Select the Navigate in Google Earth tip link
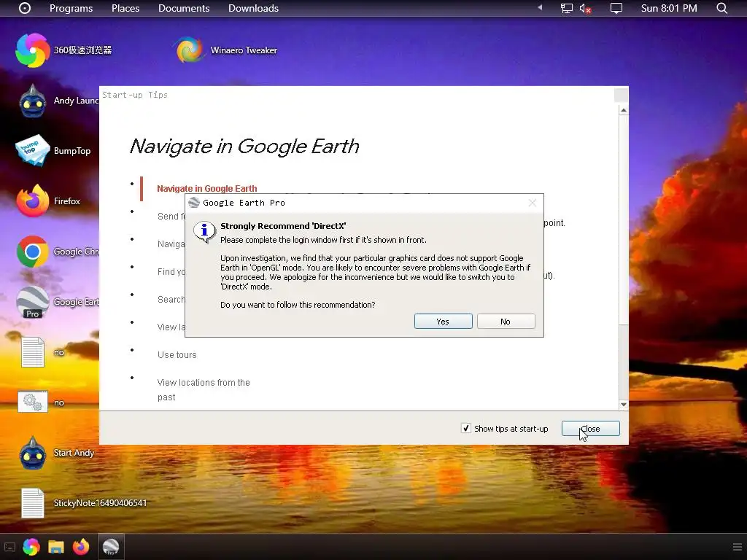Viewport: 747px width, 560px height. 206,189
